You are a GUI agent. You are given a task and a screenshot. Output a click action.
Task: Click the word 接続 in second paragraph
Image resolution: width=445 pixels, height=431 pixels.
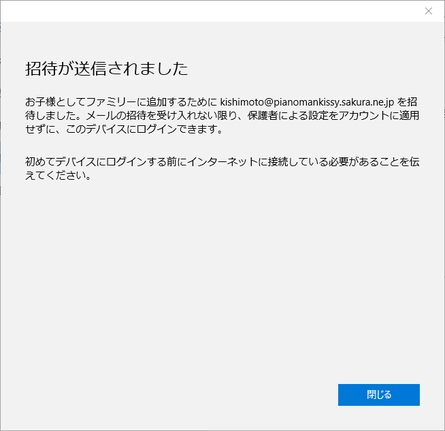278,162
